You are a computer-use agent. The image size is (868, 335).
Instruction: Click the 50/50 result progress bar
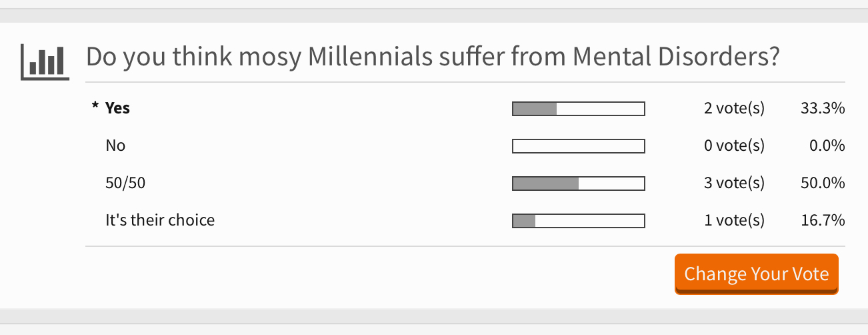(x=579, y=184)
